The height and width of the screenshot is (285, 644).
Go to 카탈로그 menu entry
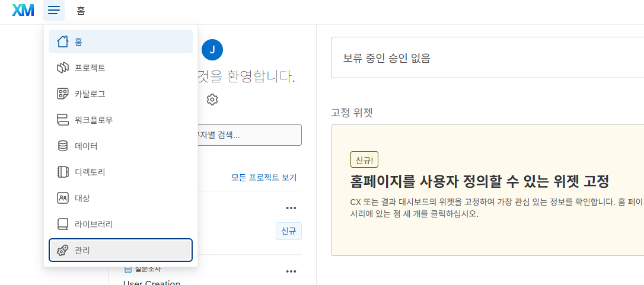[x=120, y=94]
